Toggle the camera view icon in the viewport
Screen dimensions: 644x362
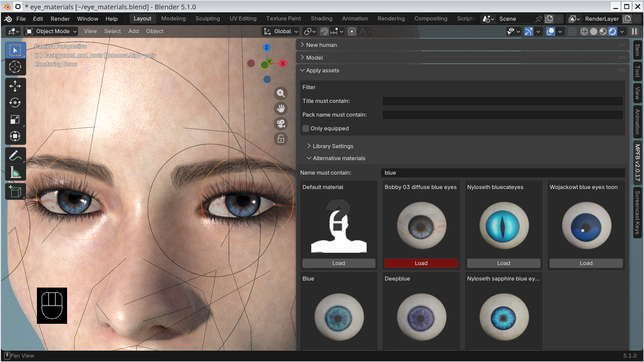click(281, 124)
